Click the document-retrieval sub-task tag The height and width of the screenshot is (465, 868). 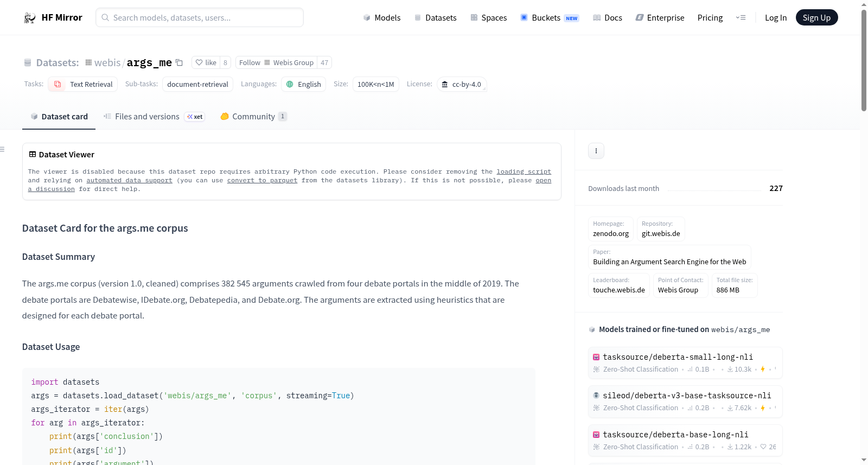point(197,84)
